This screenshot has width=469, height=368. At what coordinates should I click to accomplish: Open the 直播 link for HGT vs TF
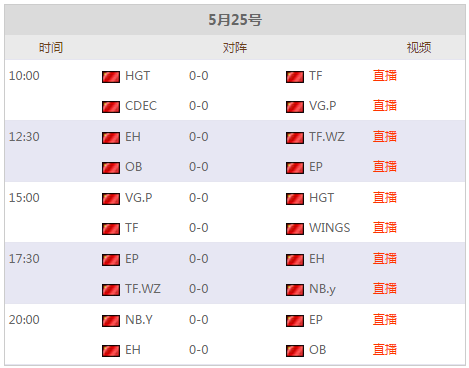tap(385, 76)
